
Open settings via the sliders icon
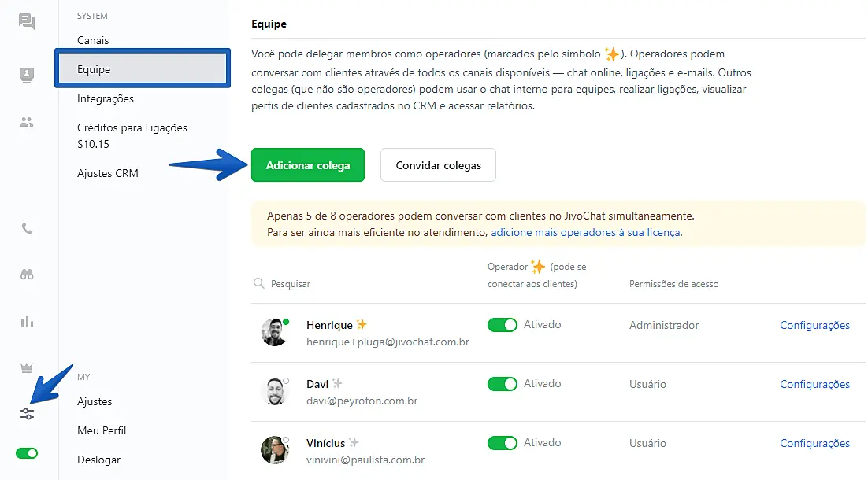[x=26, y=412]
